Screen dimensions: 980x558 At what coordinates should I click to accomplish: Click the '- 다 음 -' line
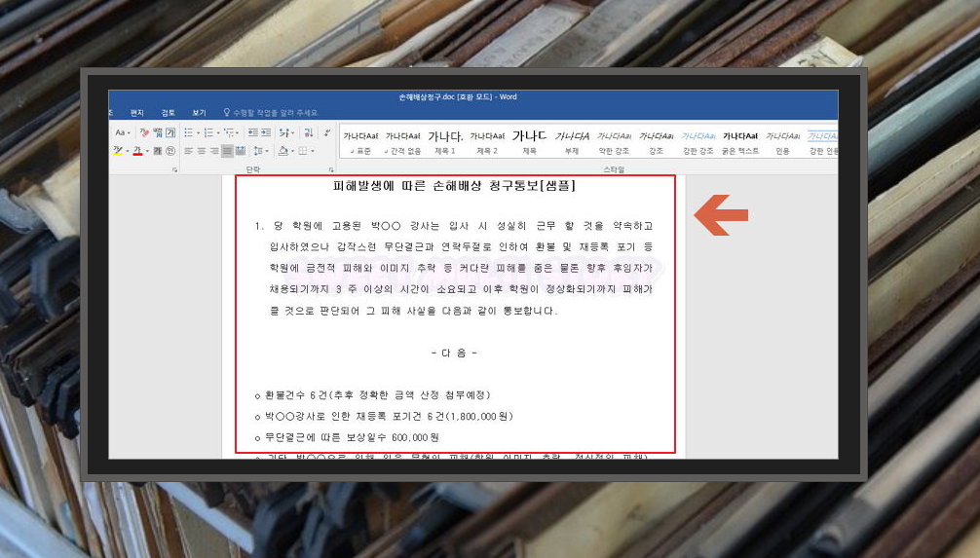pos(454,353)
